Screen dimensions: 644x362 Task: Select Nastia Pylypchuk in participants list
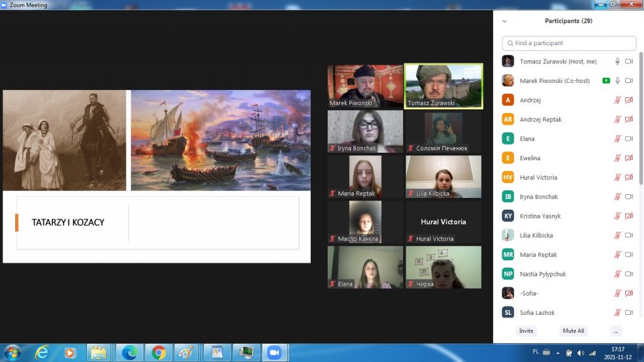pos(542,274)
